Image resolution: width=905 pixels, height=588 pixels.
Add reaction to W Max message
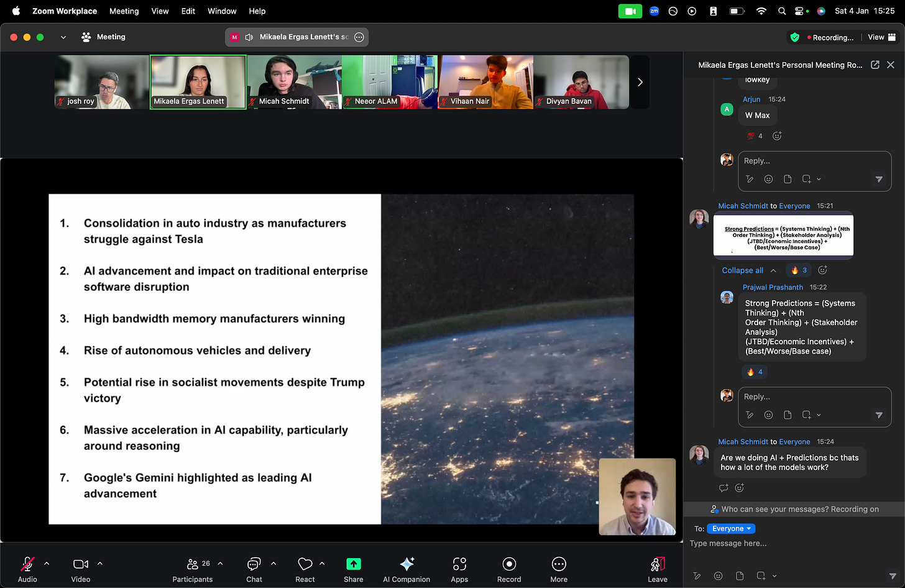[x=777, y=136]
